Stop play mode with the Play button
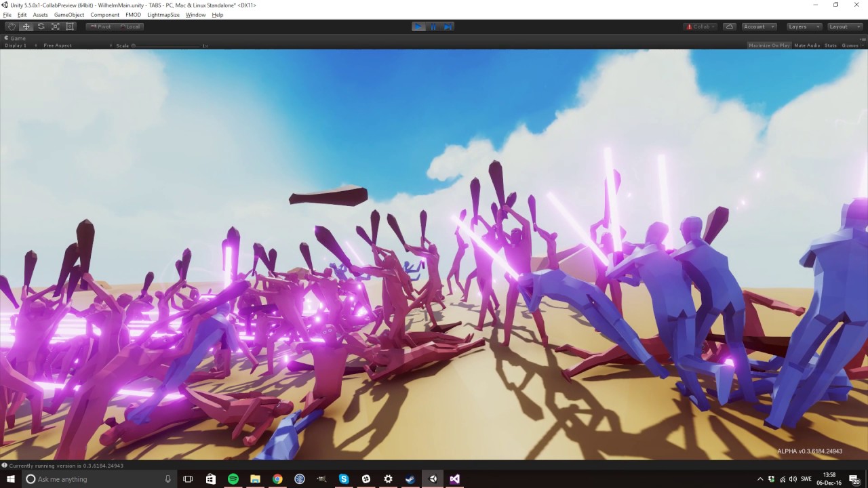 click(x=418, y=26)
